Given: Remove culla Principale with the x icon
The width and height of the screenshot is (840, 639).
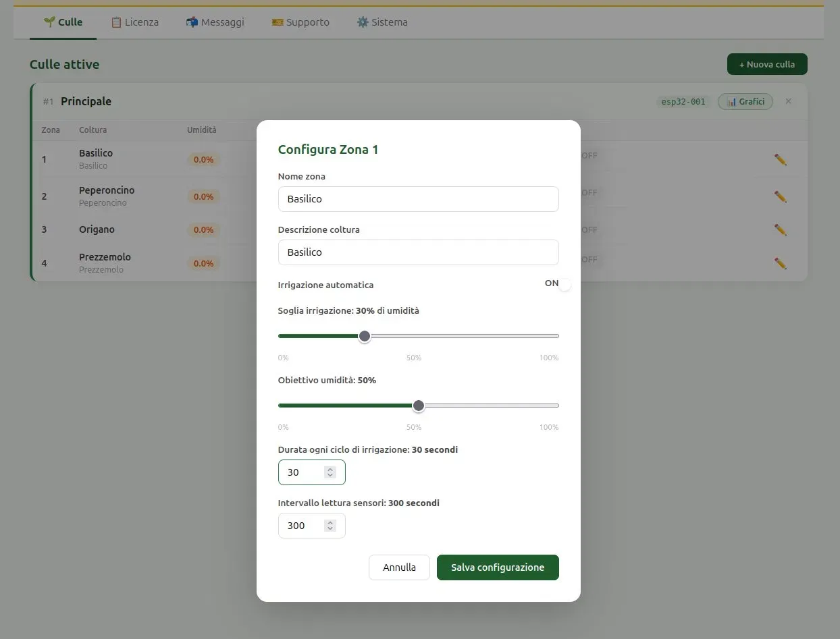Looking at the screenshot, I should point(789,101).
